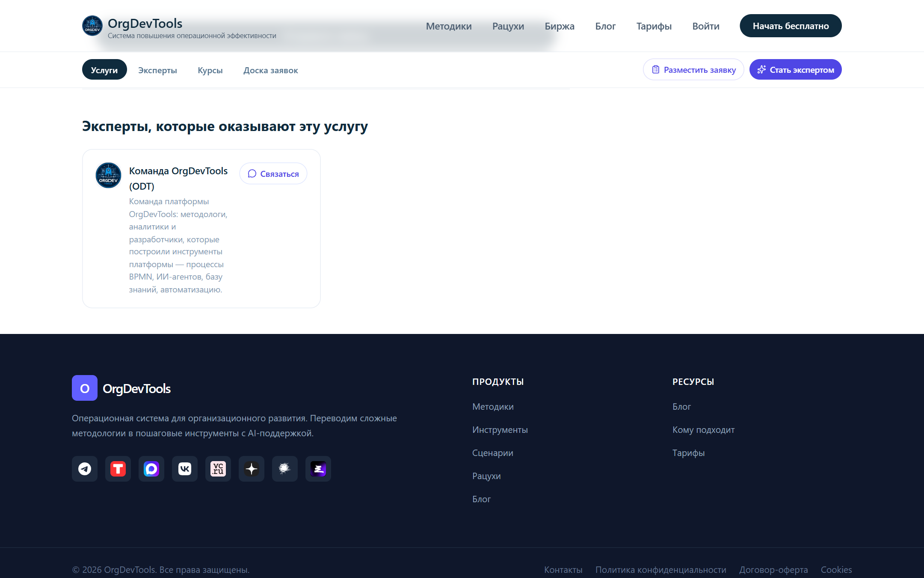Click the white scribble ball icon

coord(285,469)
